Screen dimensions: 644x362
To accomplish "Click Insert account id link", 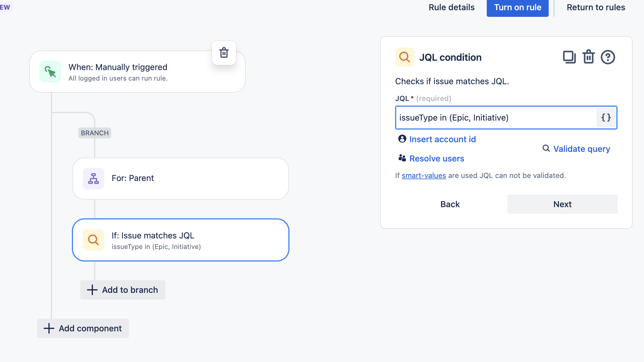I will (442, 139).
